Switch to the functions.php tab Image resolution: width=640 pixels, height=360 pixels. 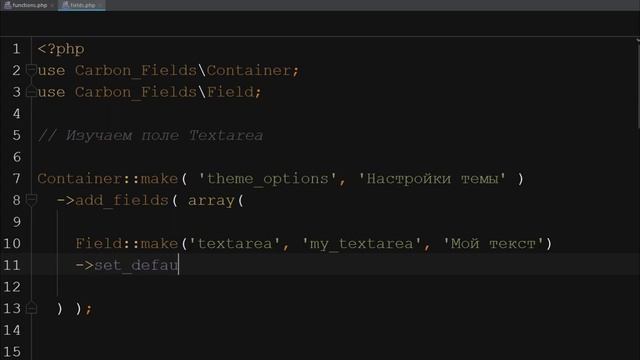pyautogui.click(x=29, y=5)
